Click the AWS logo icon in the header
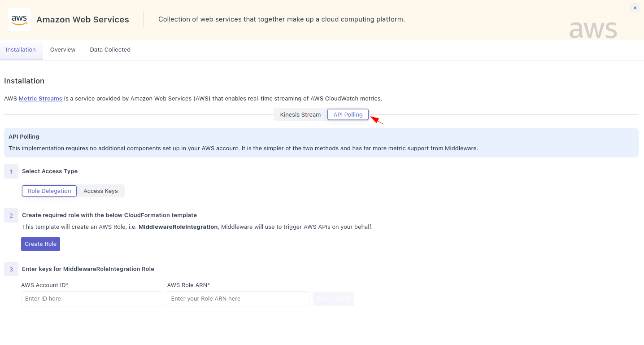The height and width of the screenshot is (345, 644). coord(19,19)
